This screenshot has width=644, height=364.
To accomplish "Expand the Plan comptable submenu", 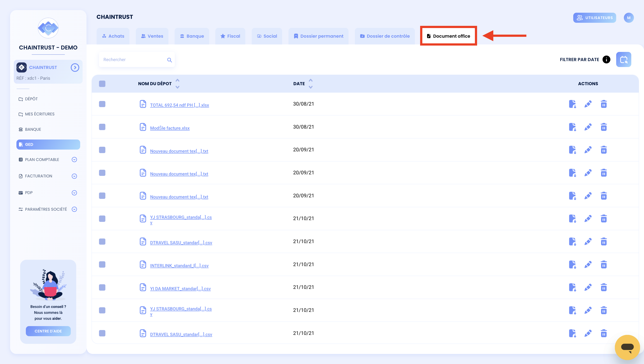I will click(x=74, y=159).
